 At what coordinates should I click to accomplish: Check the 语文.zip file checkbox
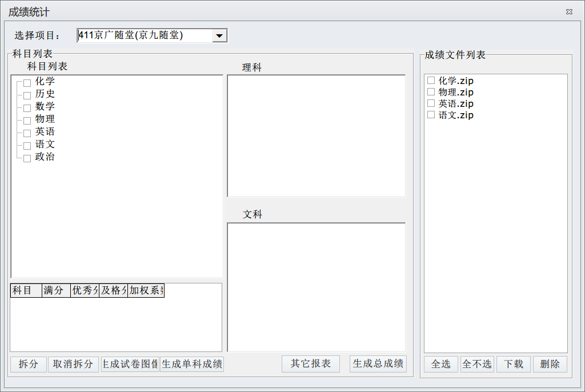pyautogui.click(x=431, y=115)
